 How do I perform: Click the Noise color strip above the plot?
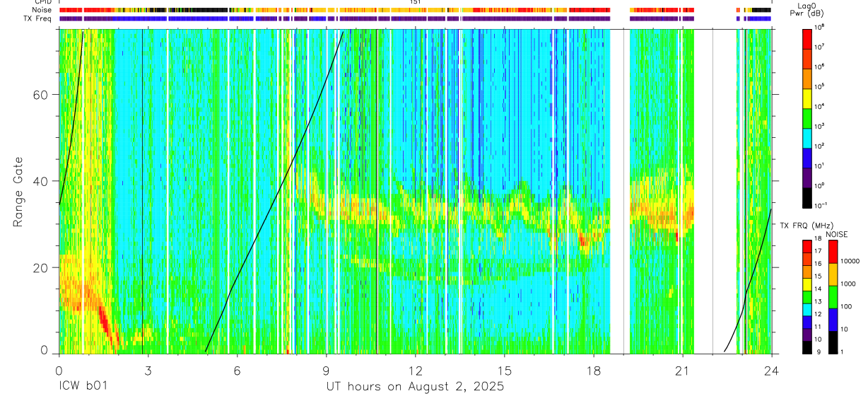(x=415, y=10)
